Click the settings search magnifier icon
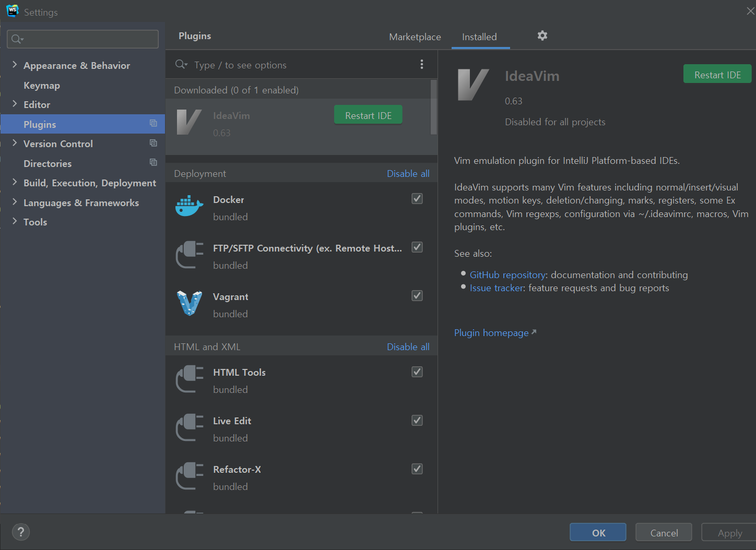 click(x=17, y=39)
